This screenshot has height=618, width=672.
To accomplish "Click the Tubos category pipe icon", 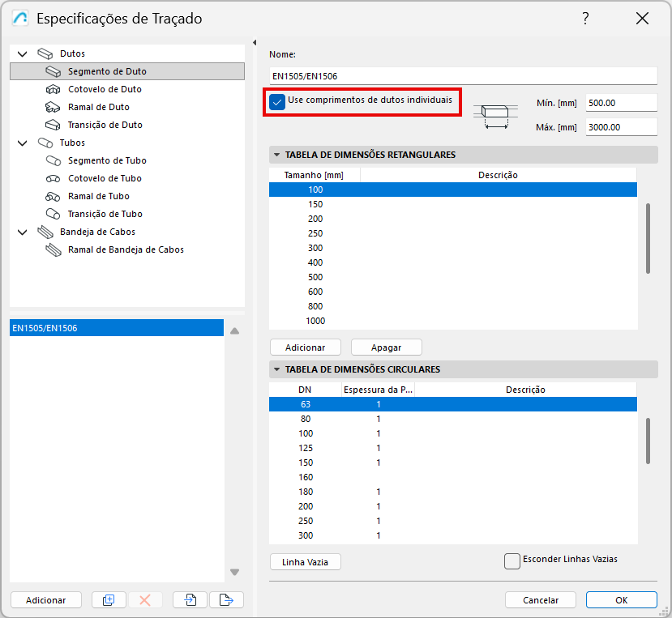I will pos(45,143).
